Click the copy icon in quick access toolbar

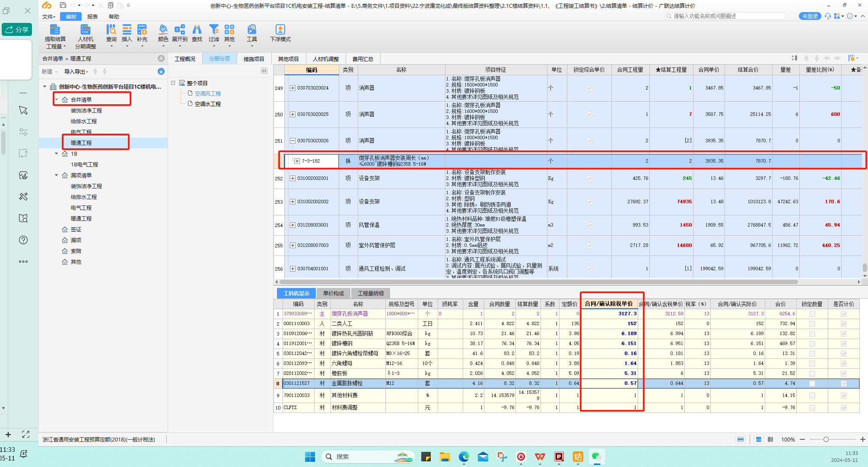pyautogui.click(x=111, y=5)
